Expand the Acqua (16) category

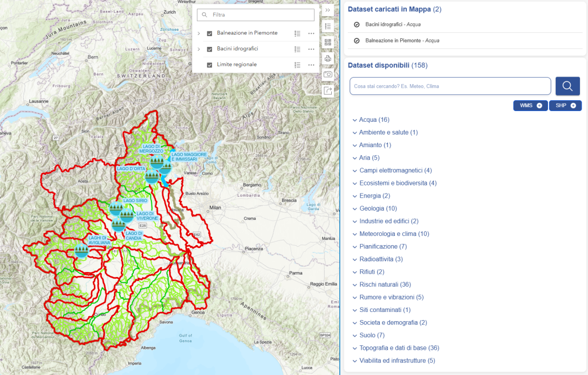pyautogui.click(x=371, y=120)
